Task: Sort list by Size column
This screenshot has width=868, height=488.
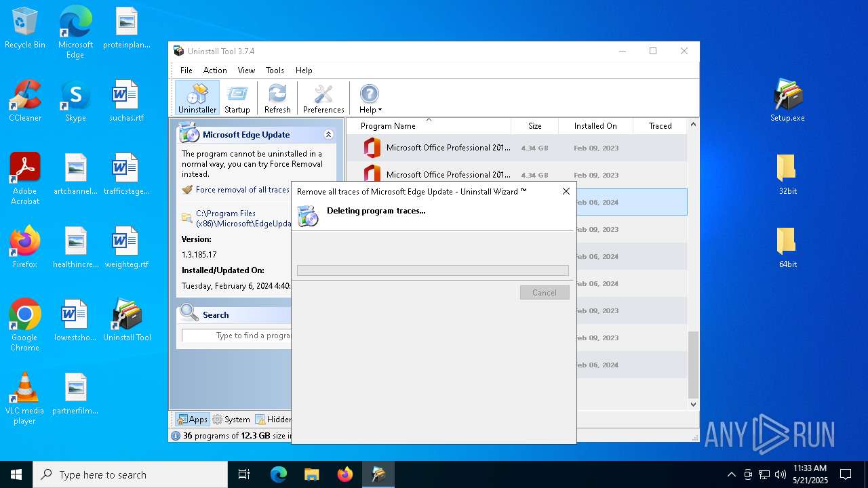Action: (x=535, y=126)
